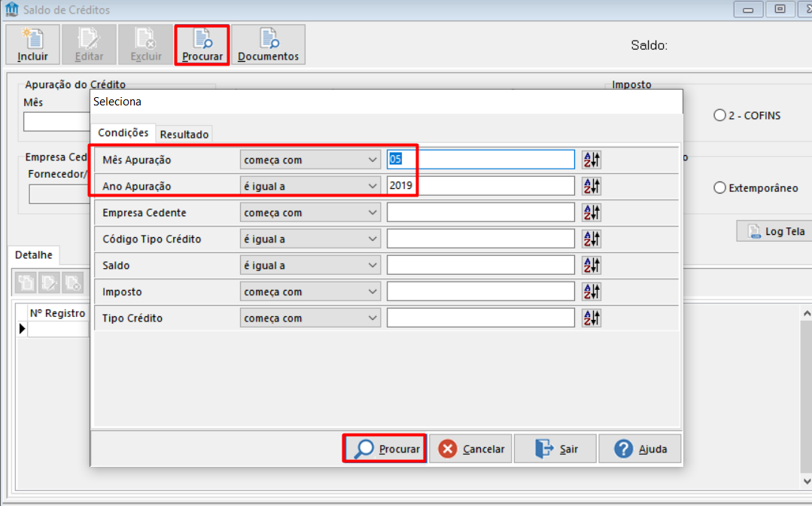Click first icon in Detalhe toolbar
Viewport: 812px width, 506px height.
tap(26, 282)
